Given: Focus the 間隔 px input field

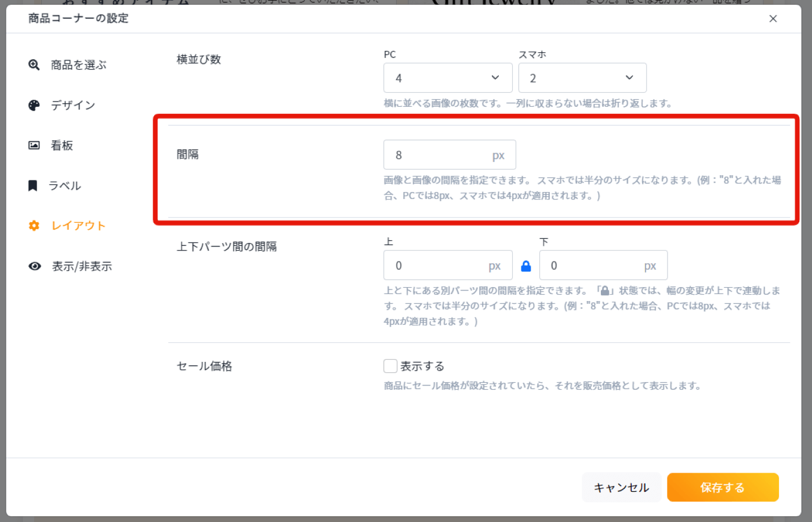Looking at the screenshot, I should click(x=449, y=155).
